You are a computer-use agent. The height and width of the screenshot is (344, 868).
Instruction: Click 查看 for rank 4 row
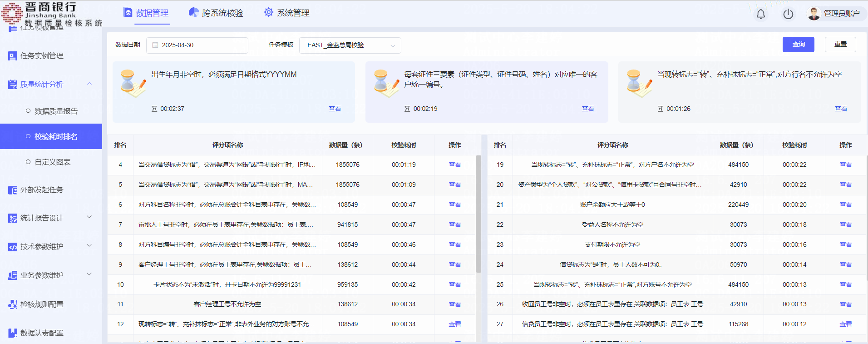click(x=455, y=165)
